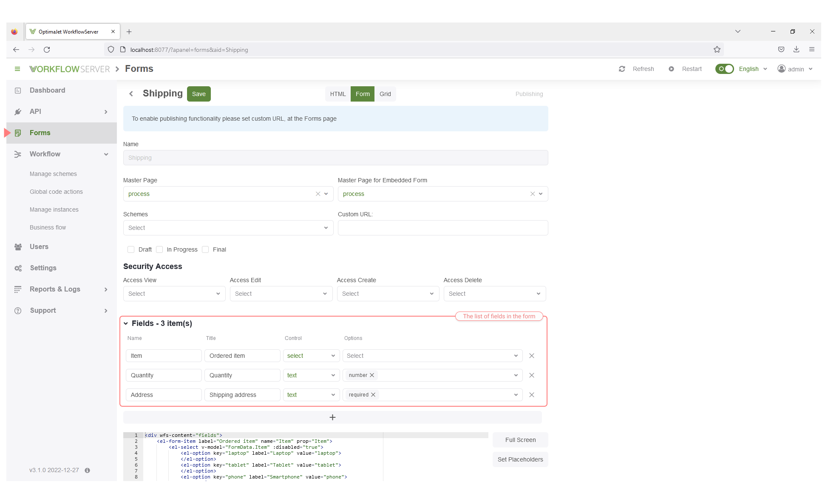Open Control dropdown for Item row
The width and height of the screenshot is (828, 504).
click(311, 356)
